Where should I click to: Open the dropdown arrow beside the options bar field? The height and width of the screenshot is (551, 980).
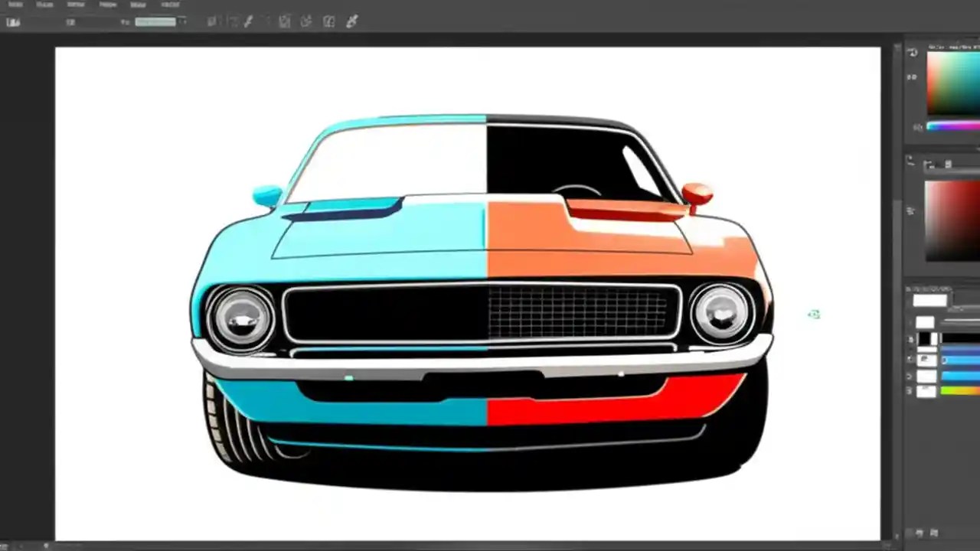click(x=184, y=21)
